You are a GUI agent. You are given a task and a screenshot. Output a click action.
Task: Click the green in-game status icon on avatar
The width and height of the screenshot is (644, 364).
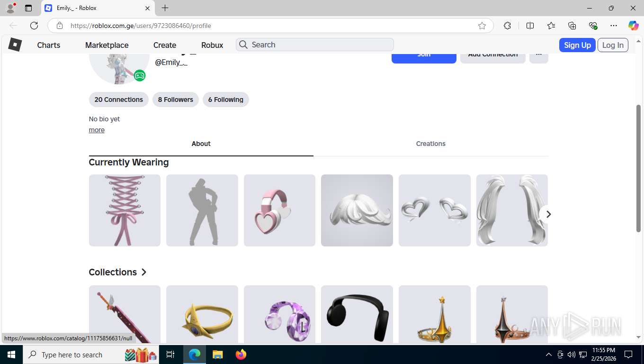tap(139, 75)
